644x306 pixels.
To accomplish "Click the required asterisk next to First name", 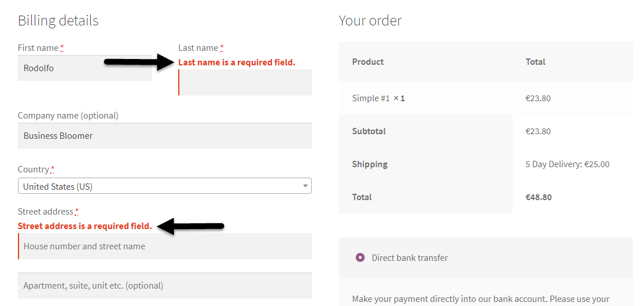I will click(x=62, y=48).
